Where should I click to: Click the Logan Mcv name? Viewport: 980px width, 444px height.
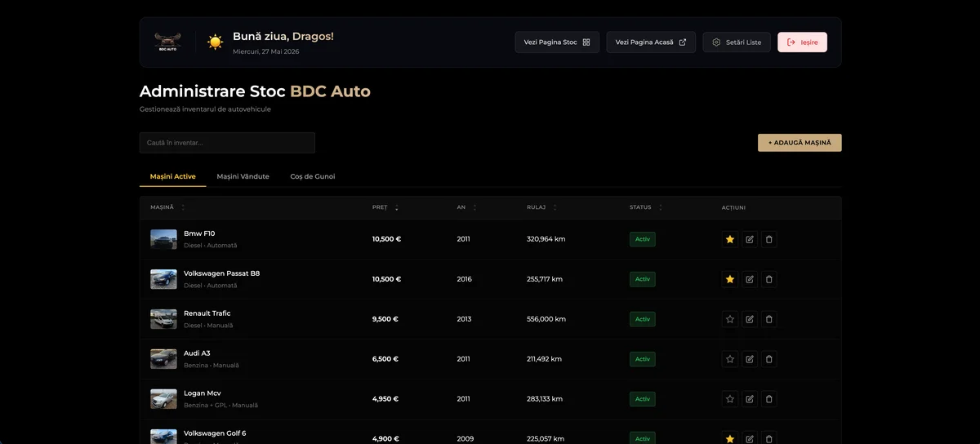203,393
